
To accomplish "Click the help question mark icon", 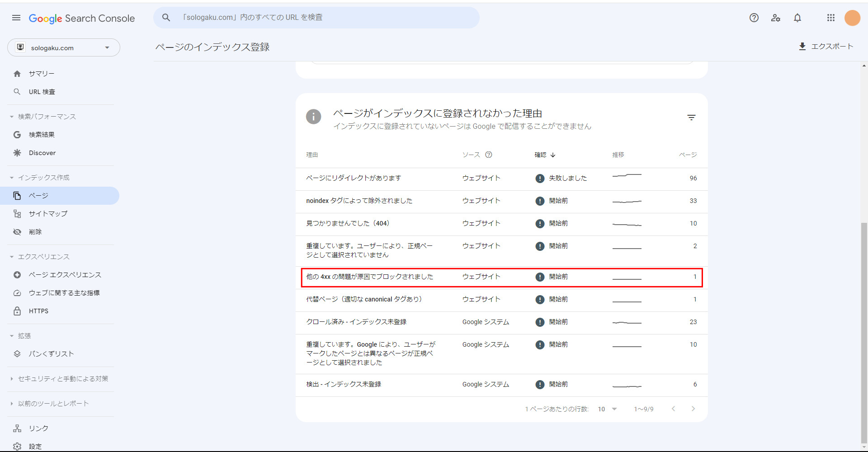I will pos(754,18).
